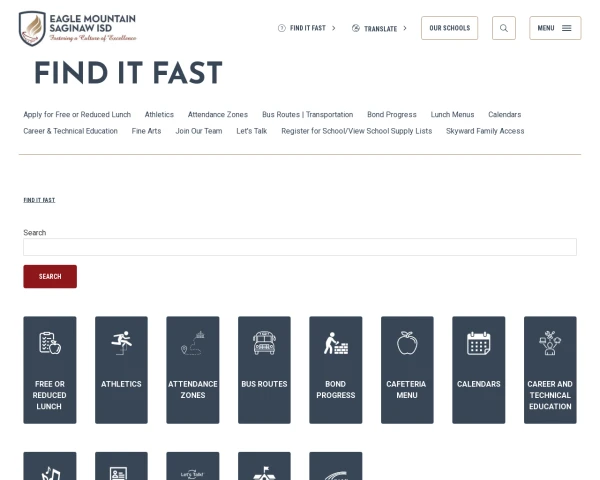Image resolution: width=600 pixels, height=480 pixels.
Task: Open the Bond Progress tile label
Action: 336,389
